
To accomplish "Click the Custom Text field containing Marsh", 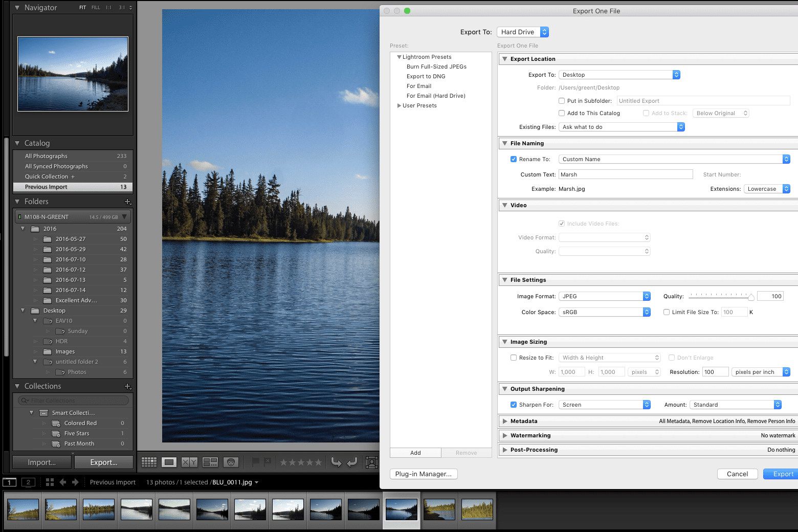I will (626, 174).
